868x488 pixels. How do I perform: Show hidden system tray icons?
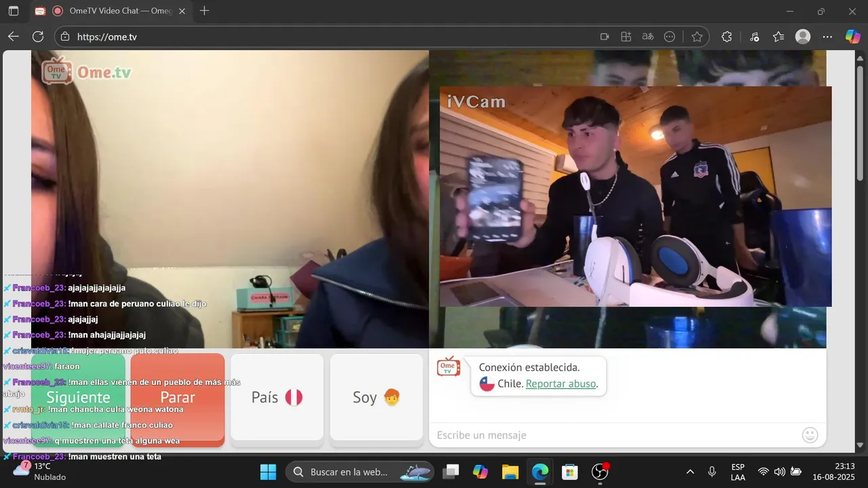tap(690, 472)
